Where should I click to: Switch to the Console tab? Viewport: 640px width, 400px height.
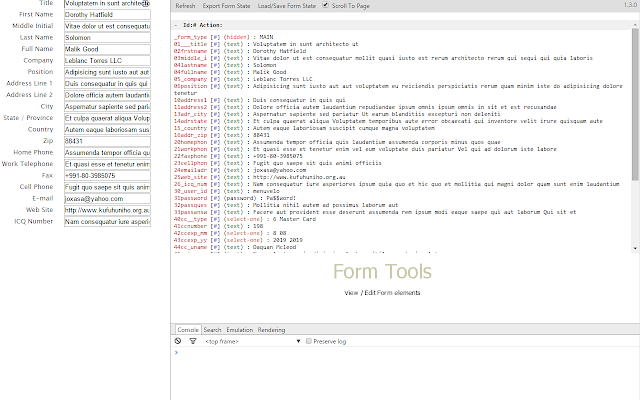[x=188, y=330]
